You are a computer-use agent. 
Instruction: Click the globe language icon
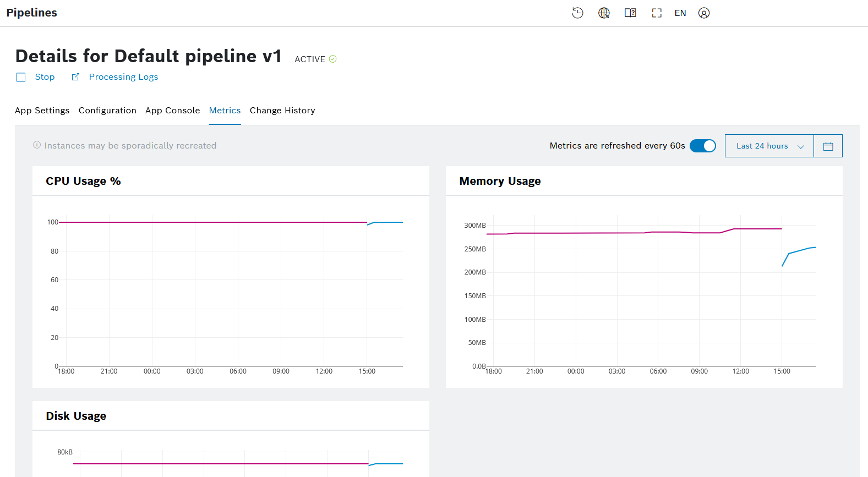(x=604, y=13)
